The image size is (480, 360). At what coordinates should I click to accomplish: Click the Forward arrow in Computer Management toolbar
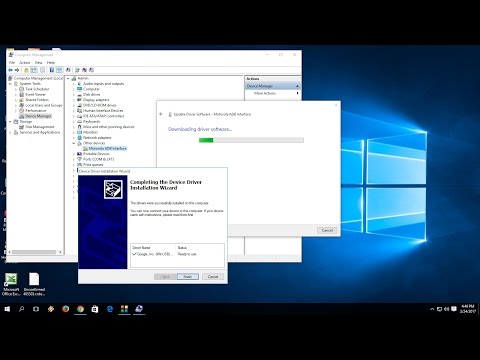click(17, 70)
